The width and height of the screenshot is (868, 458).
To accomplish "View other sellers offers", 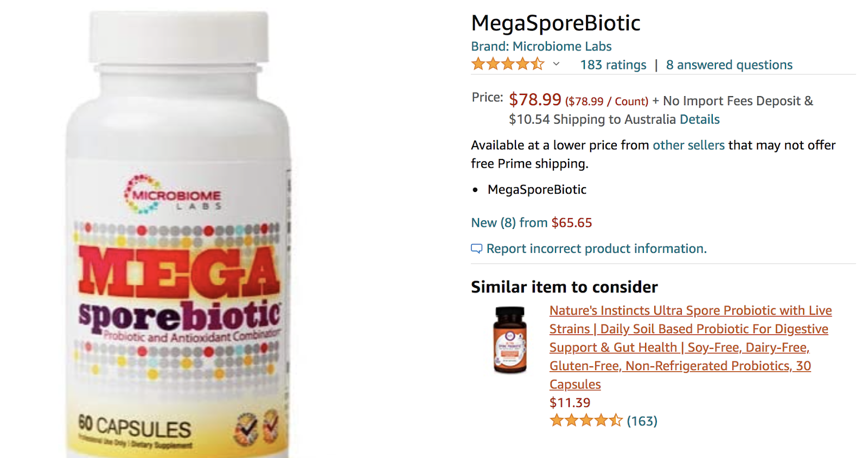I will click(x=688, y=145).
